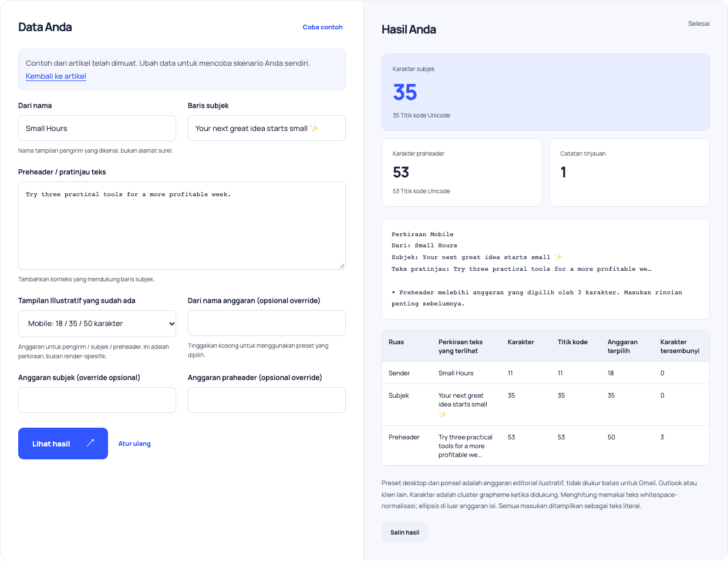
Task: Click the Subjek row label in table
Action: [399, 395]
